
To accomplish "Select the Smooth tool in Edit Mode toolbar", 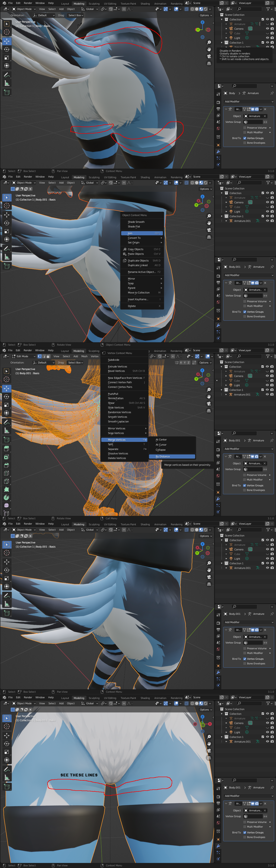I will pyautogui.click(x=6, y=505).
